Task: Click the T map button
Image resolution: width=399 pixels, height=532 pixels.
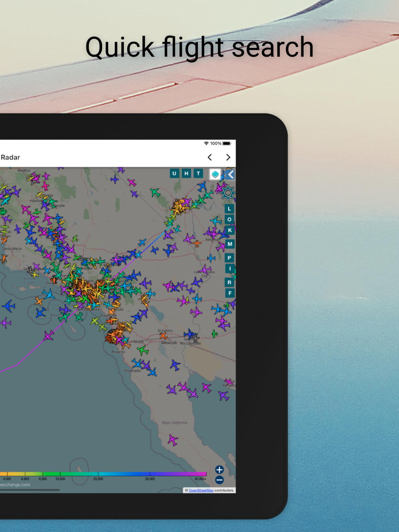Action: click(198, 173)
